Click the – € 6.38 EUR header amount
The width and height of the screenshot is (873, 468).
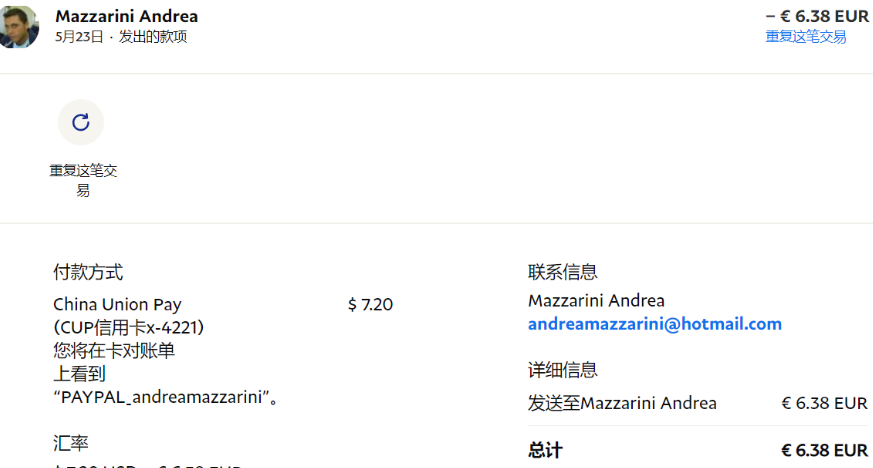[816, 16]
